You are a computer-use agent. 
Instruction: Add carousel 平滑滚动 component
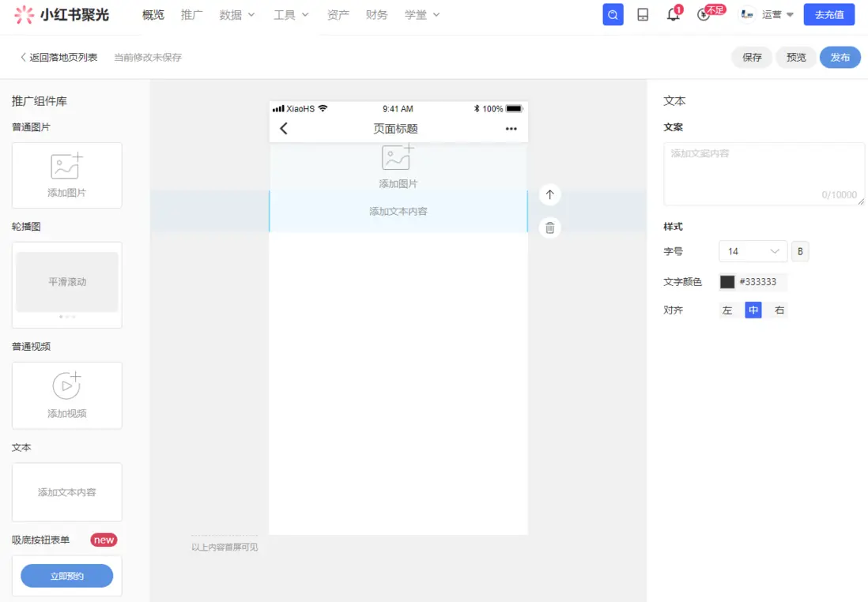pos(67,285)
